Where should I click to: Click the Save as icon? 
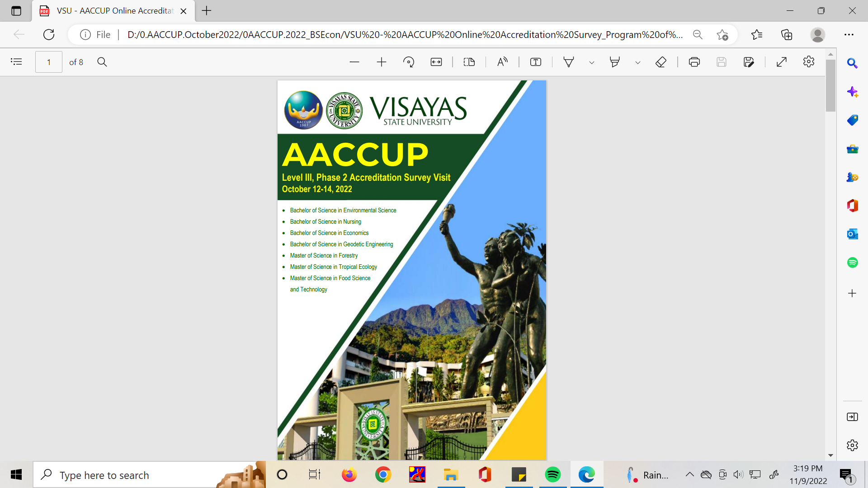click(749, 62)
